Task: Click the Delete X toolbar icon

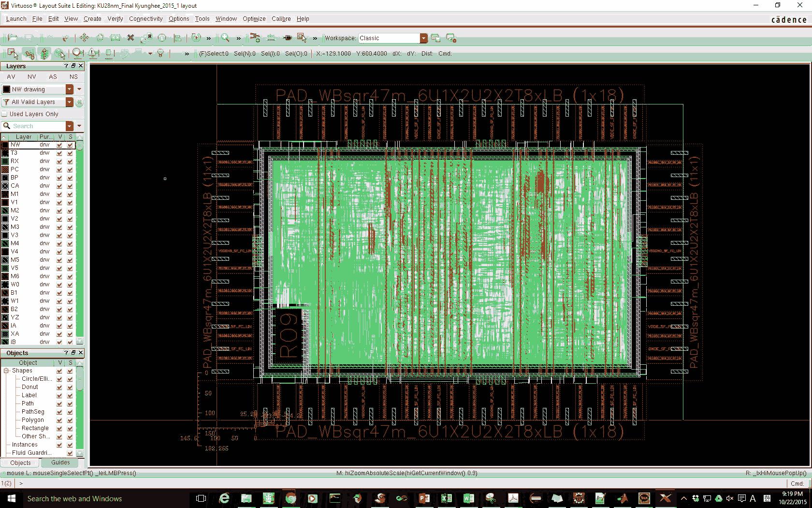Action: (x=130, y=38)
